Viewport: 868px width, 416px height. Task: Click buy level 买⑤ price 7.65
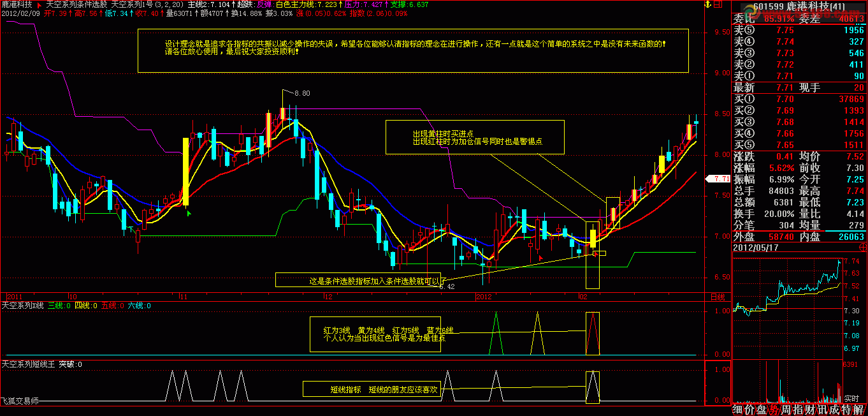[x=785, y=145]
